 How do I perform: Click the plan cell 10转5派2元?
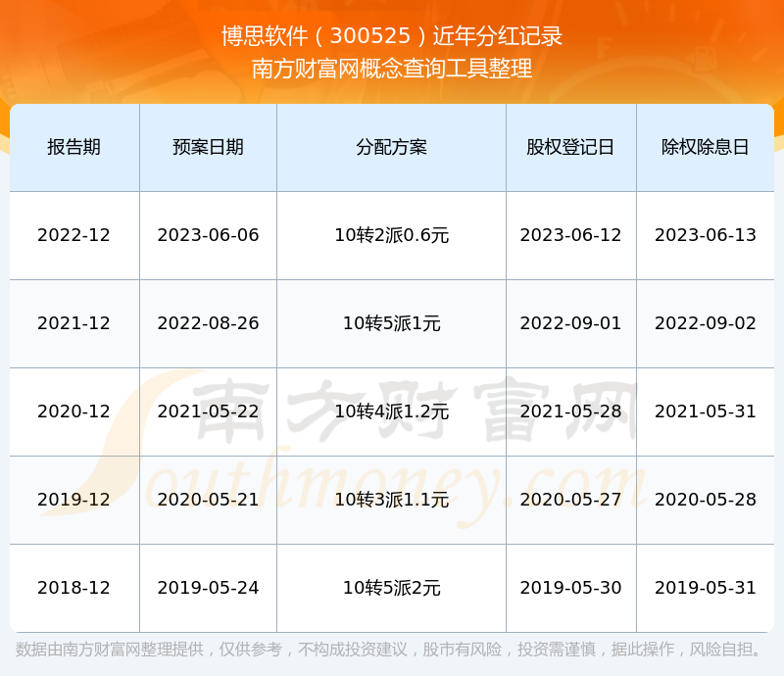[x=391, y=588]
